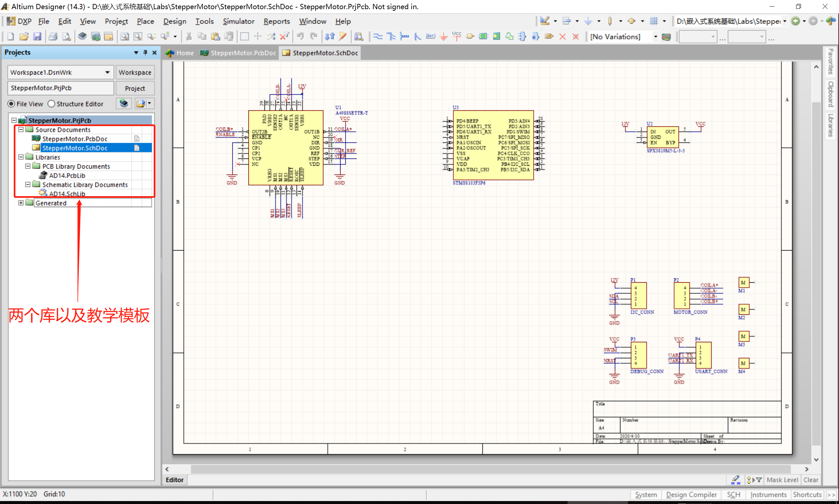Open the No Variations dropdown
Image resolution: width=839 pixels, height=504 pixels.
pyautogui.click(x=655, y=36)
